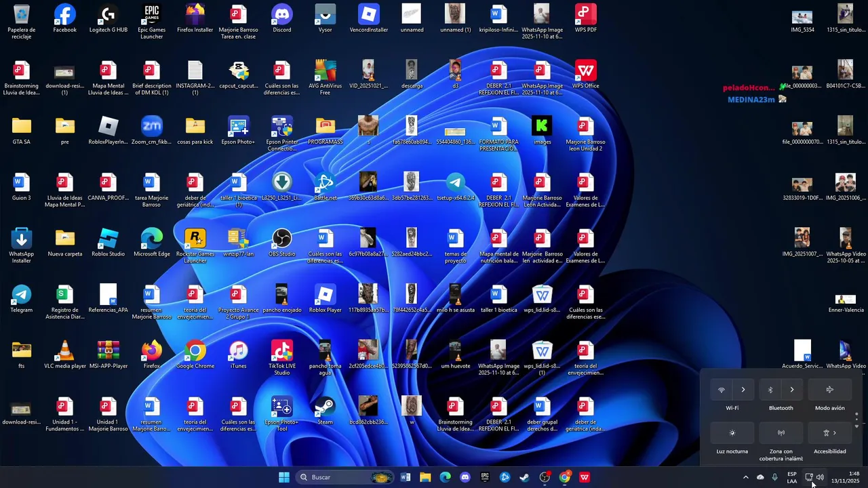Select the GTA SA folder
Viewport: 868px width, 488px height.
coord(21,130)
